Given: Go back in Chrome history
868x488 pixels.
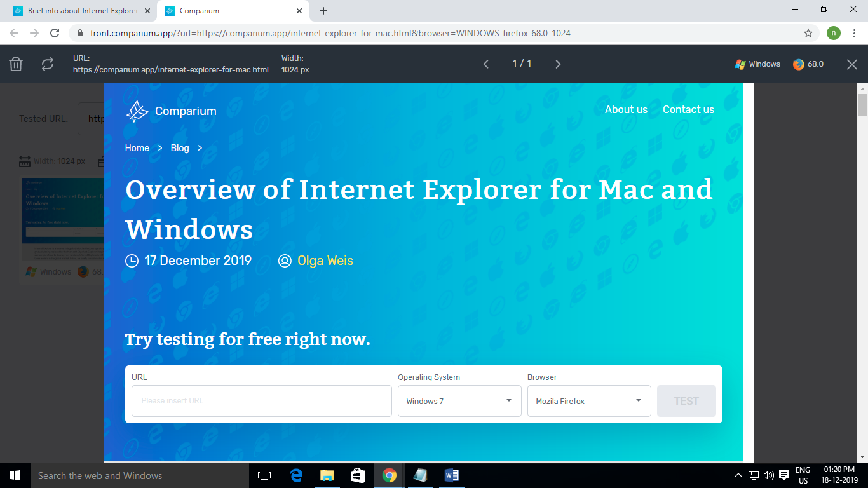Looking at the screenshot, I should (14, 33).
